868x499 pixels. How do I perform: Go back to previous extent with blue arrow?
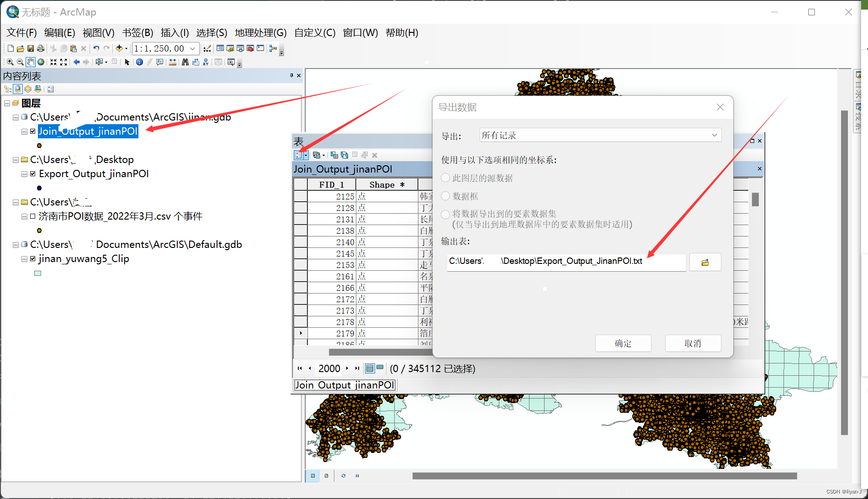[76, 62]
